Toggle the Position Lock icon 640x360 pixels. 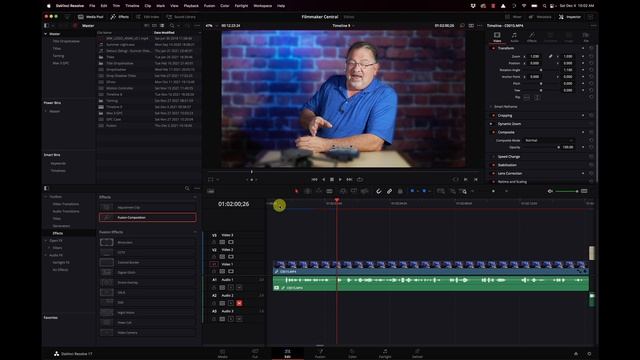click(x=400, y=191)
